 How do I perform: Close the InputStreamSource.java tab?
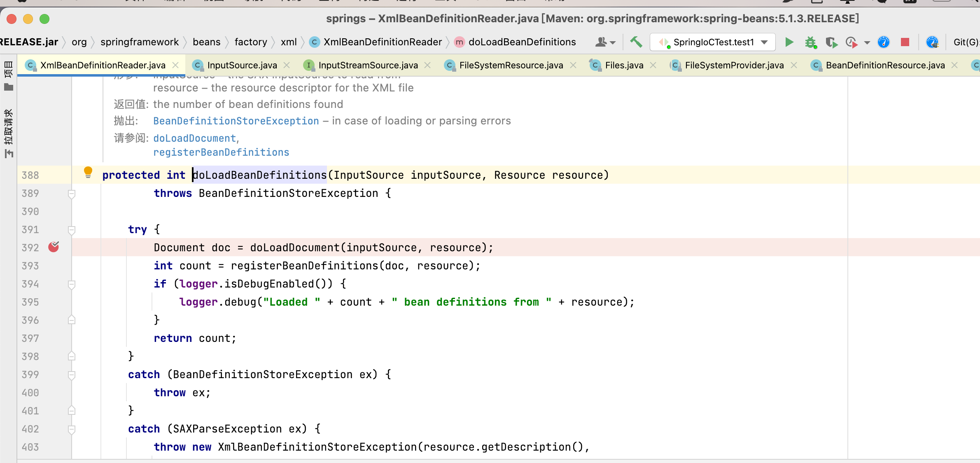[427, 65]
